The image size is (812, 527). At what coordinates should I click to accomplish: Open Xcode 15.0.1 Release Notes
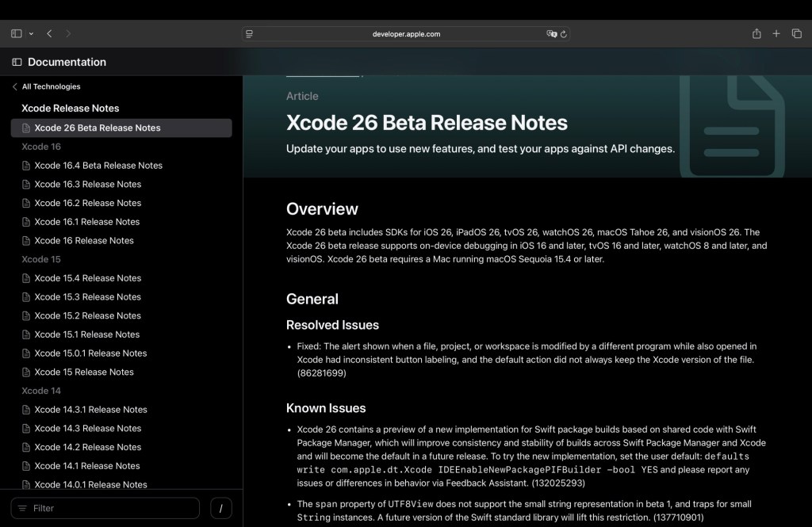pos(90,353)
